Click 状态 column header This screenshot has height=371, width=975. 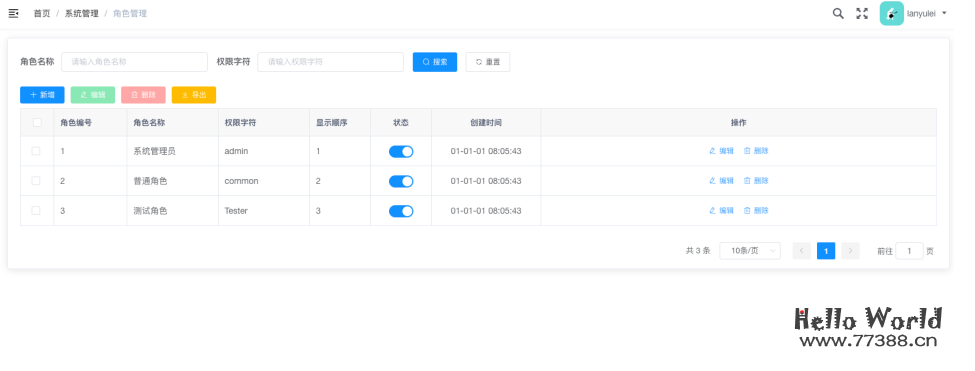pyautogui.click(x=401, y=123)
